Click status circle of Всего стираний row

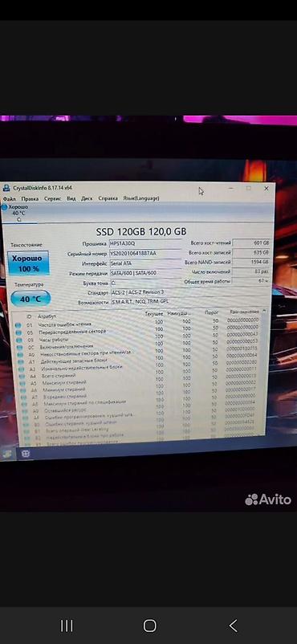(x=22, y=377)
